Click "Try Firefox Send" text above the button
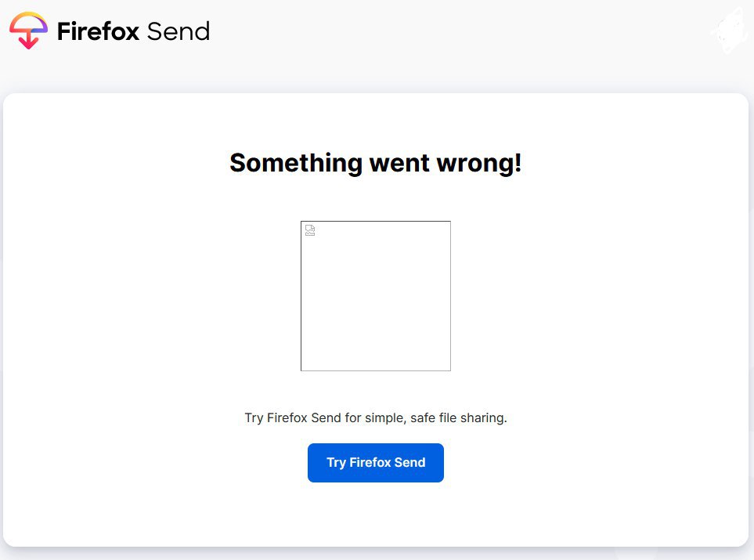Image resolution: width=754 pixels, height=560 pixels. [292, 417]
